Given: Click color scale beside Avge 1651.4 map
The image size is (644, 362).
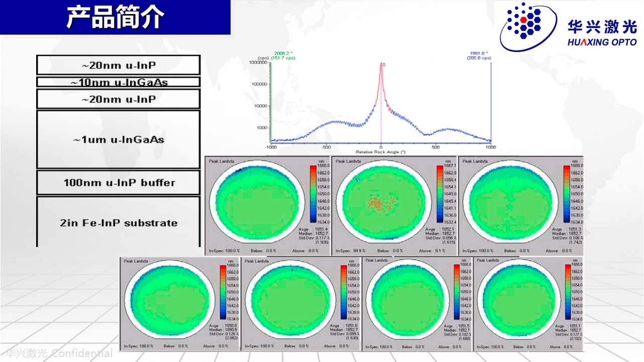Looking at the screenshot, I should click(313, 193).
